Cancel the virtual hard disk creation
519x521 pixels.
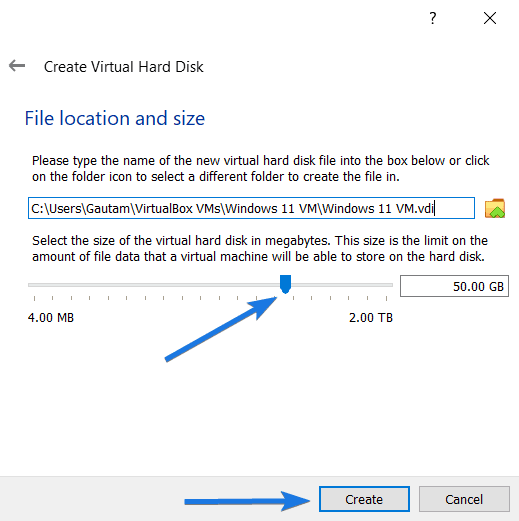pos(464,499)
